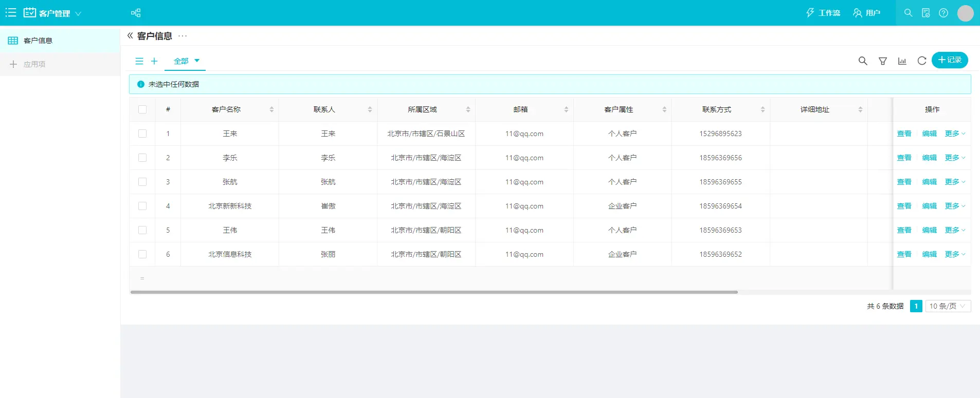The image size is (980, 398).
Task: Open 用户 user menu
Action: pyautogui.click(x=866, y=13)
